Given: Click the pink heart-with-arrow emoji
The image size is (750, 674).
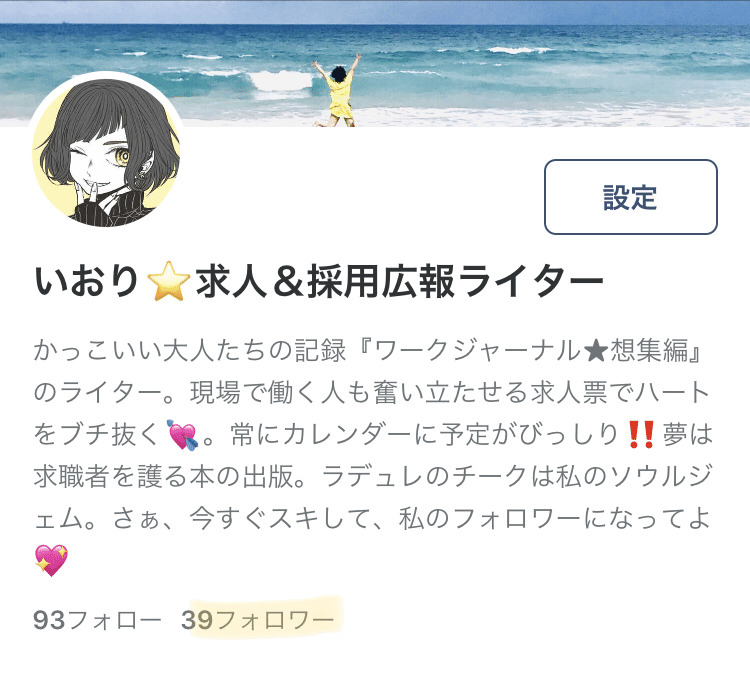Looking at the screenshot, I should click(182, 435).
